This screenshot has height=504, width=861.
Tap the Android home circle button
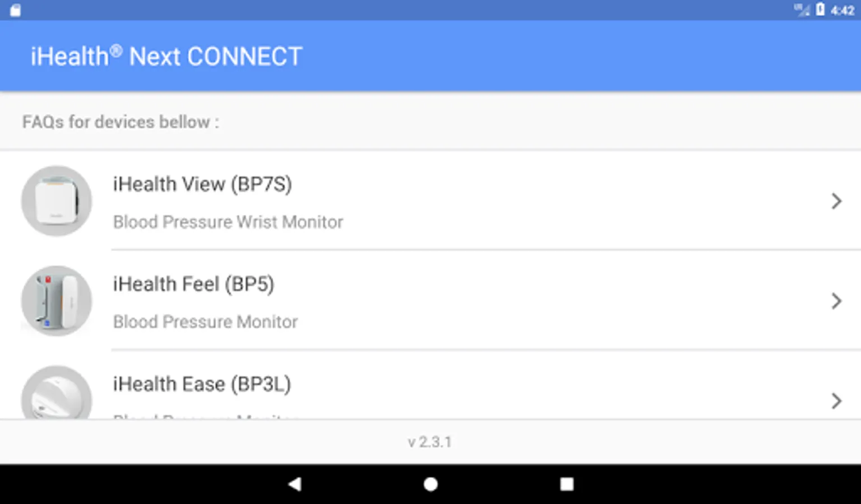pyautogui.click(x=430, y=484)
